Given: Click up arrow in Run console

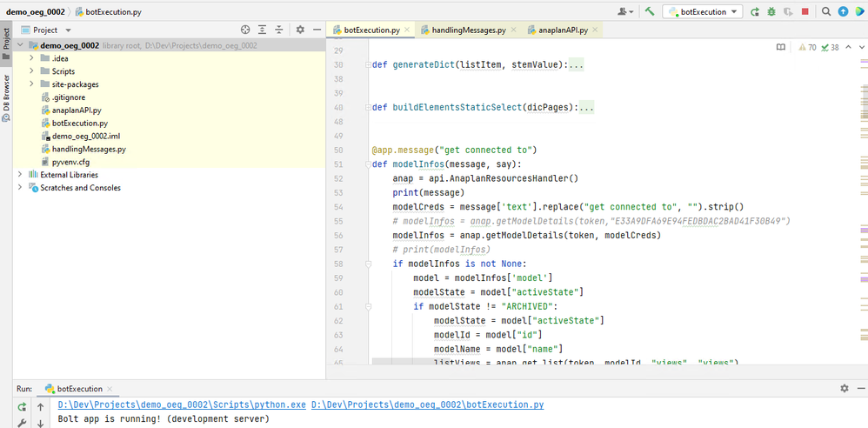Looking at the screenshot, I should (40, 407).
